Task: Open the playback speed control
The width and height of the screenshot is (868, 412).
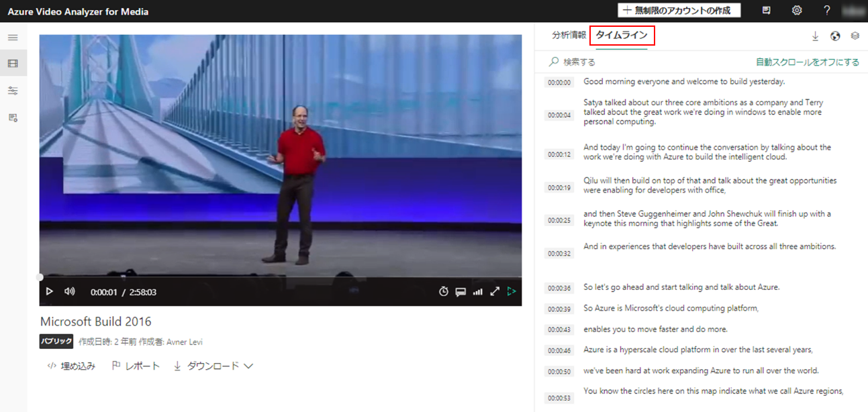Action: 444,291
